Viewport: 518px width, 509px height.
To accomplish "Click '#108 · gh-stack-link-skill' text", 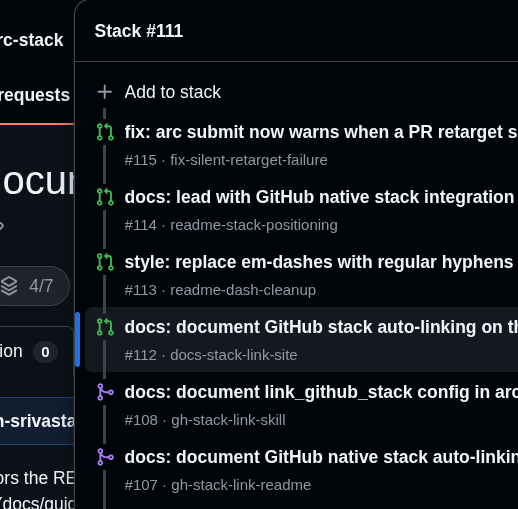I will pos(205,420).
